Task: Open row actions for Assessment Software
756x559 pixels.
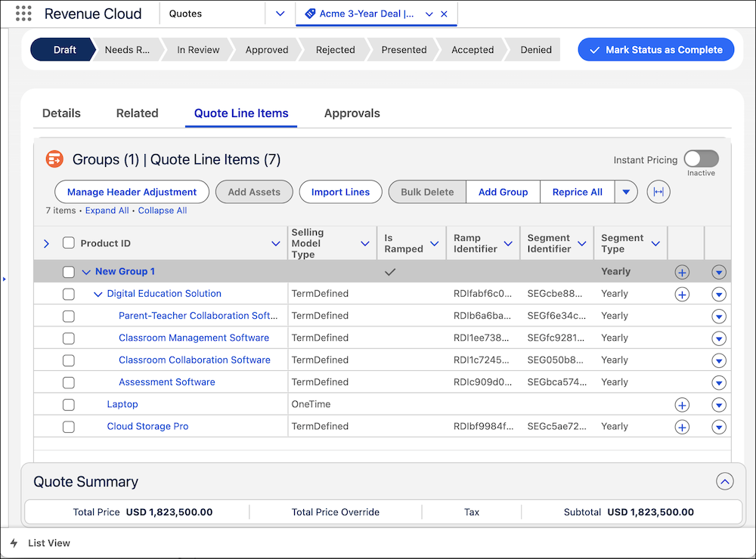Action: coord(719,383)
